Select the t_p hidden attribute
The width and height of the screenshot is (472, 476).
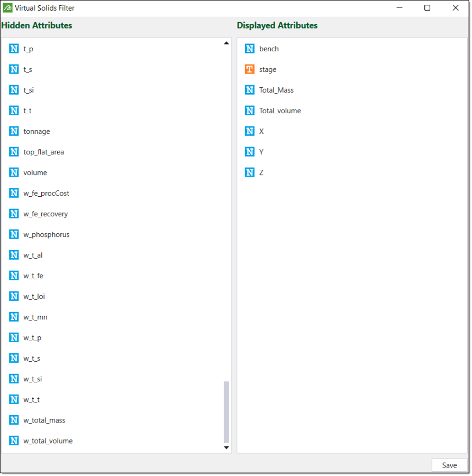point(28,49)
